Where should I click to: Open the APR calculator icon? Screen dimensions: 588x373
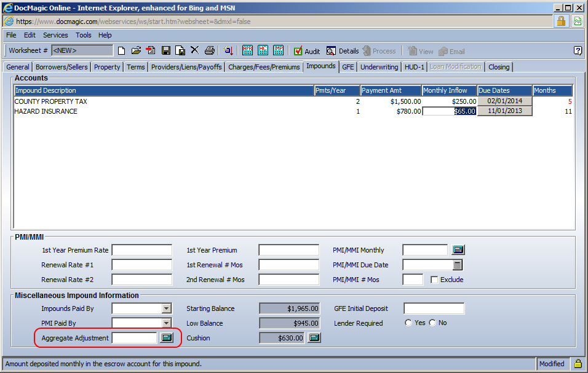(x=247, y=50)
